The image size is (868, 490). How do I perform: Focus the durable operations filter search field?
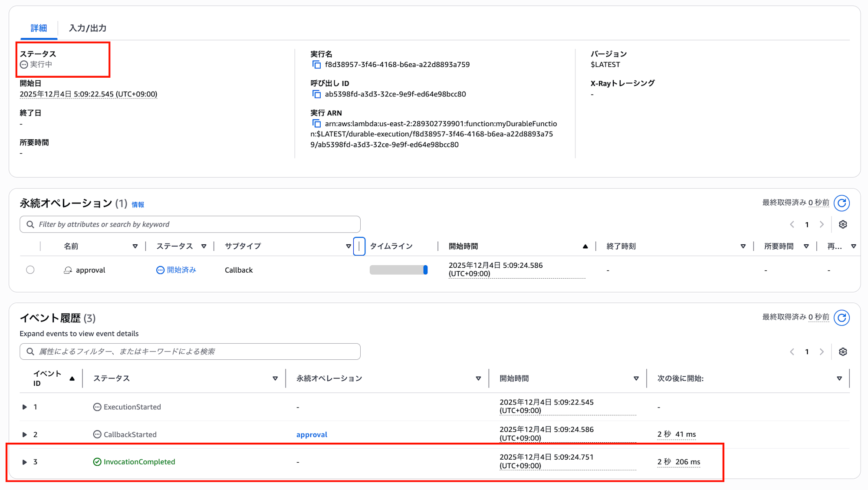click(x=190, y=224)
